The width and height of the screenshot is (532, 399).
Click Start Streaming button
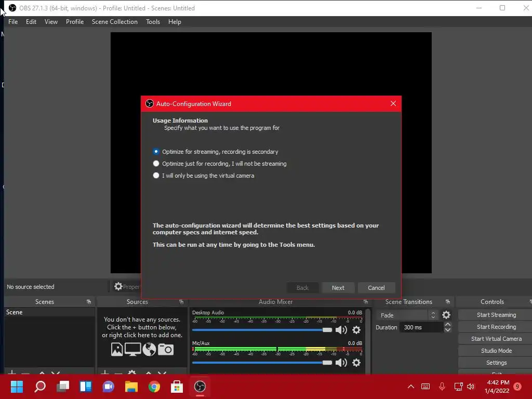(x=496, y=315)
